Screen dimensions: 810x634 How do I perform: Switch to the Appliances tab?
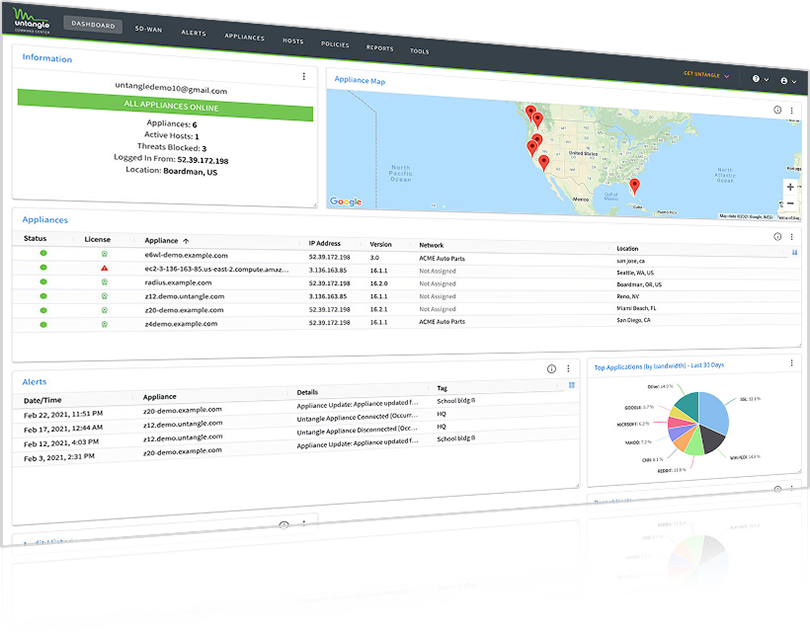click(x=244, y=37)
